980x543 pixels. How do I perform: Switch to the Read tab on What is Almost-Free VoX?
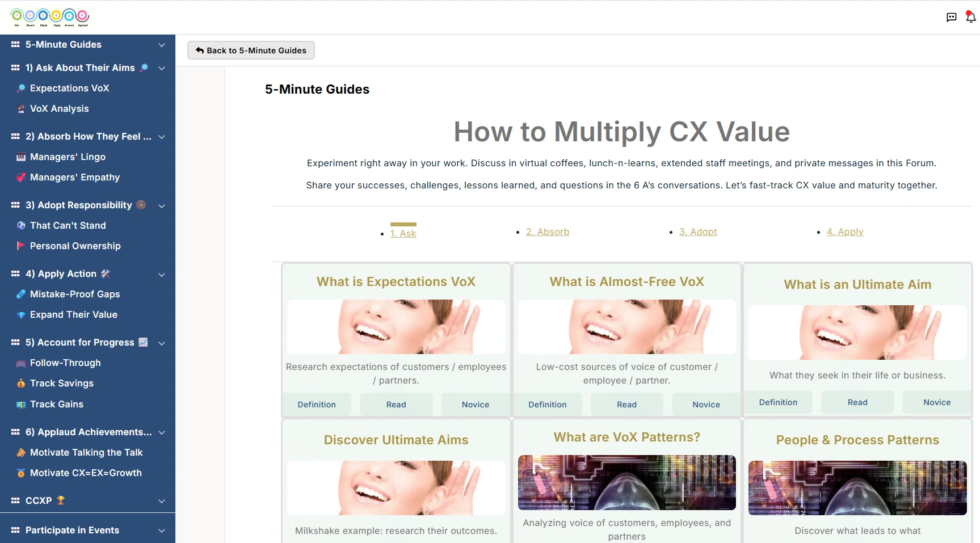click(626, 404)
